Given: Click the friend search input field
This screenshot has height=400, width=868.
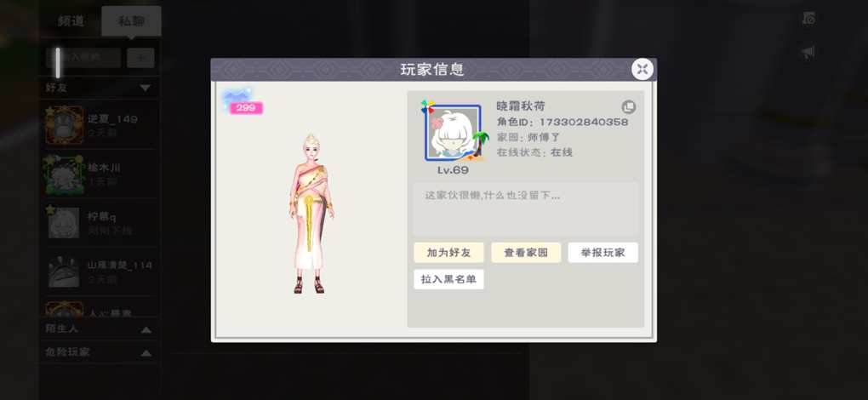Looking at the screenshot, I should (x=83, y=58).
